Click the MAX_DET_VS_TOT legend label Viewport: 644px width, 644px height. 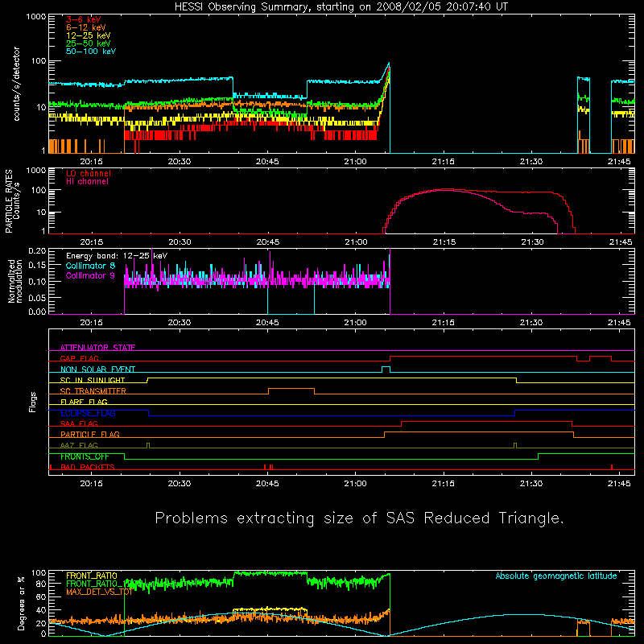coord(99,592)
